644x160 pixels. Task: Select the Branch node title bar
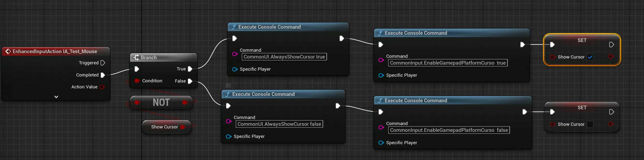pyautogui.click(x=164, y=58)
